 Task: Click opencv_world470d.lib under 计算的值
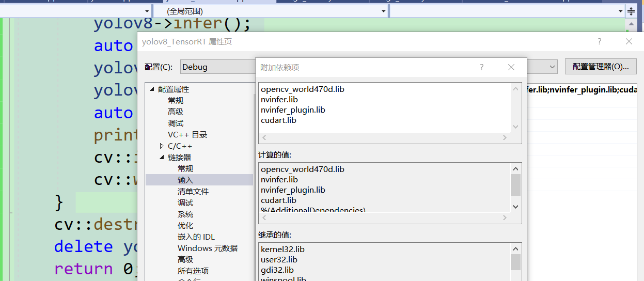coord(303,169)
